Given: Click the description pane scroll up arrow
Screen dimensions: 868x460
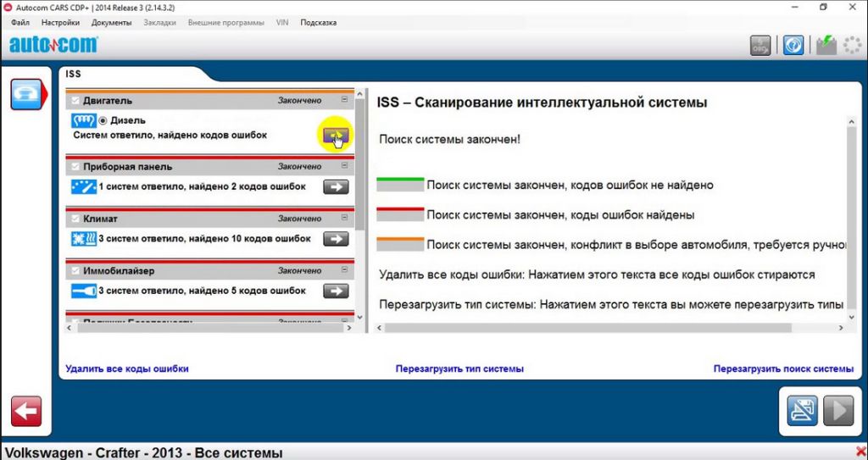Looking at the screenshot, I should (x=851, y=121).
